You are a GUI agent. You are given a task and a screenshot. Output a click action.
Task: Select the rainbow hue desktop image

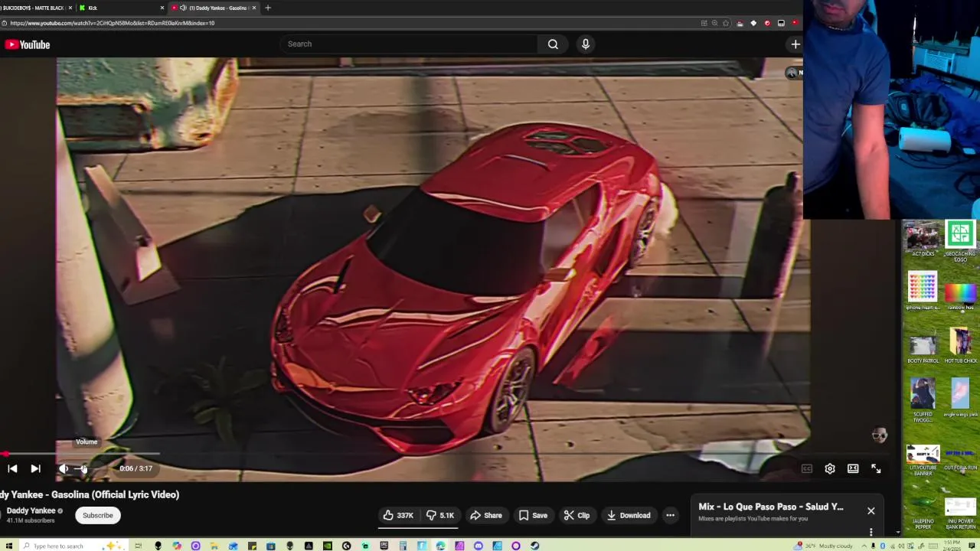coord(960,295)
